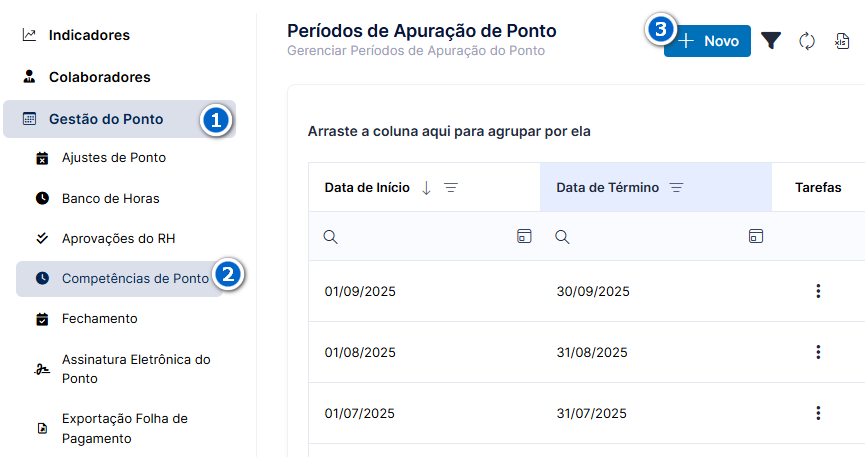Create a new period with Novo button
865x457 pixels.
[707, 41]
